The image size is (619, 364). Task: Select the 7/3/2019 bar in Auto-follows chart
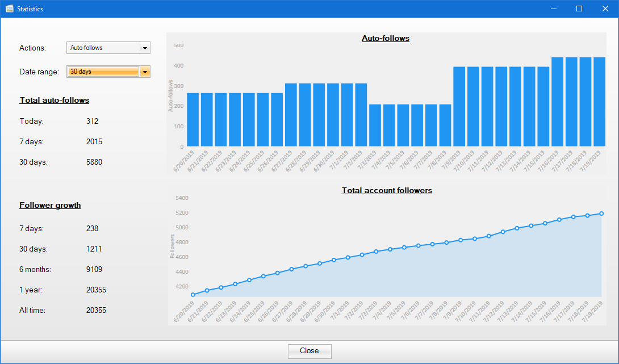pyautogui.click(x=375, y=125)
